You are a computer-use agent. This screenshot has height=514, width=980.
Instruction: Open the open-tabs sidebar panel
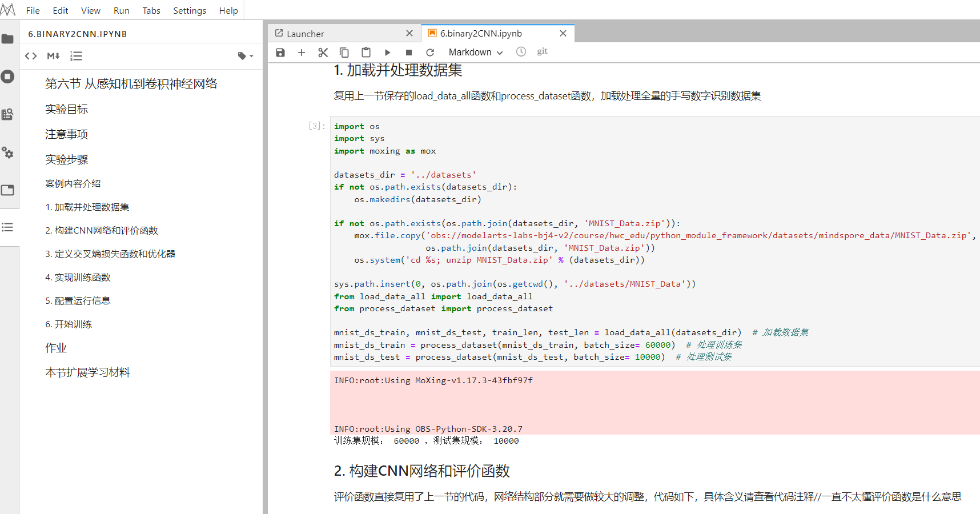tap(7, 190)
